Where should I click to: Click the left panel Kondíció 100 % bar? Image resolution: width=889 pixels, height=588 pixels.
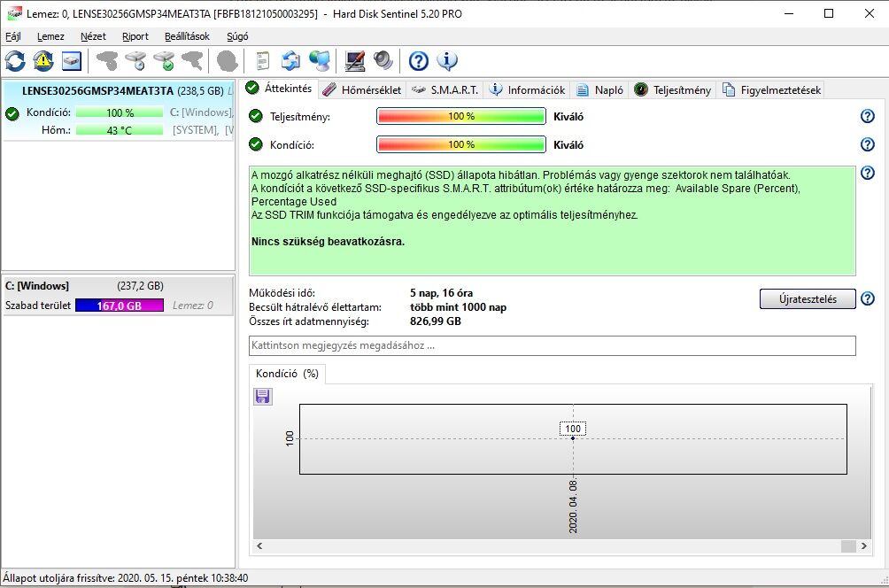(120, 112)
